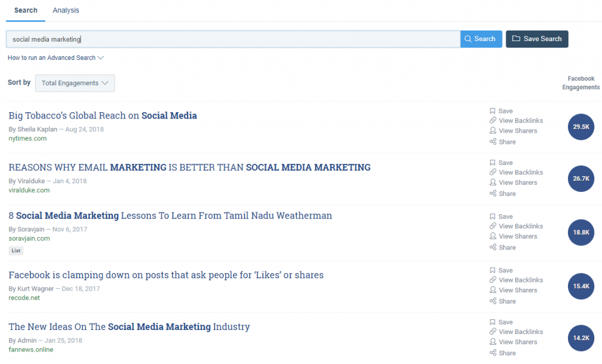The image size is (602, 364).
Task: Click View Sharers icon for Kurt Wagner article
Action: click(493, 291)
